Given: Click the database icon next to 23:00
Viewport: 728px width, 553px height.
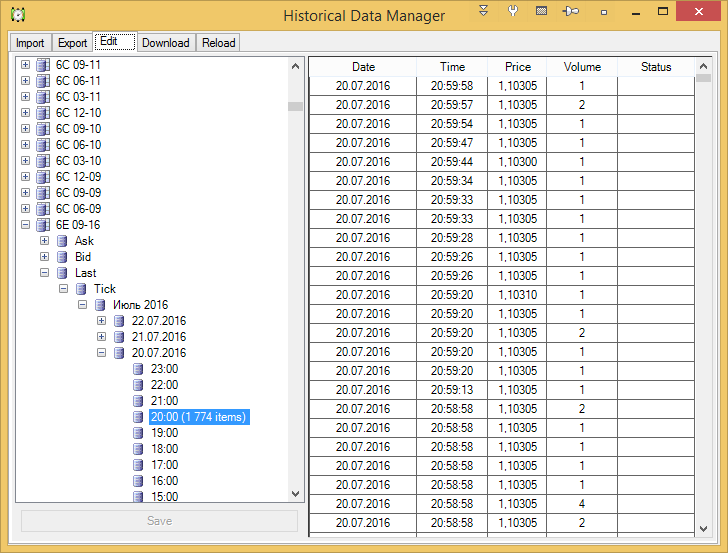Looking at the screenshot, I should [138, 369].
